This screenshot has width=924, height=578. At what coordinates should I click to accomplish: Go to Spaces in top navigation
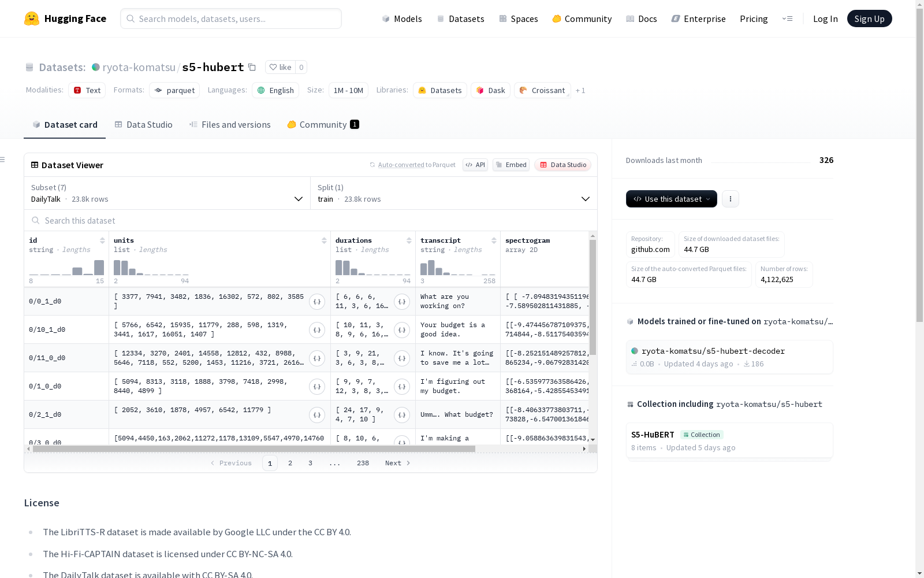point(519,18)
